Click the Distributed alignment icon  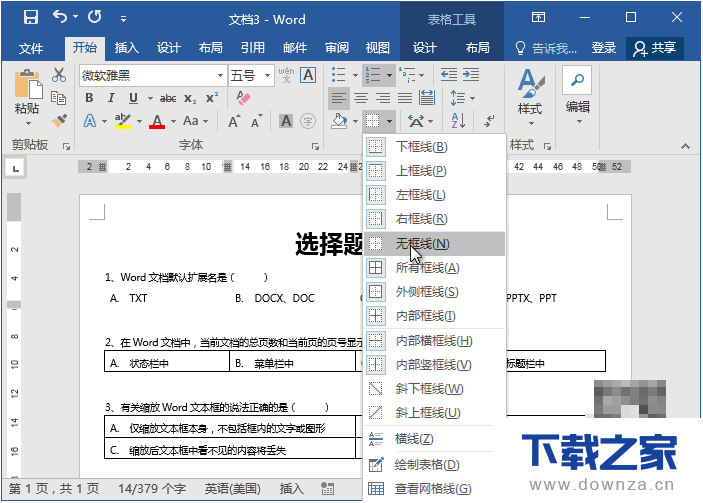427,98
